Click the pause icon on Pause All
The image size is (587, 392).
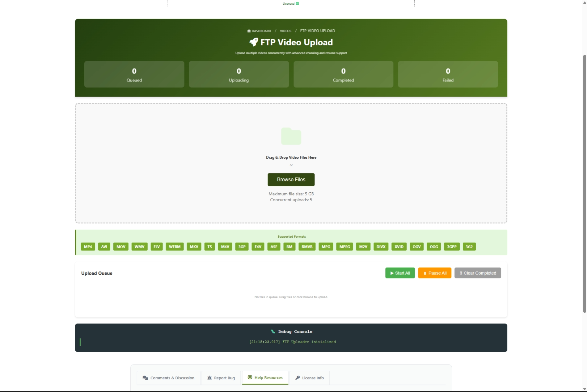pos(425,273)
